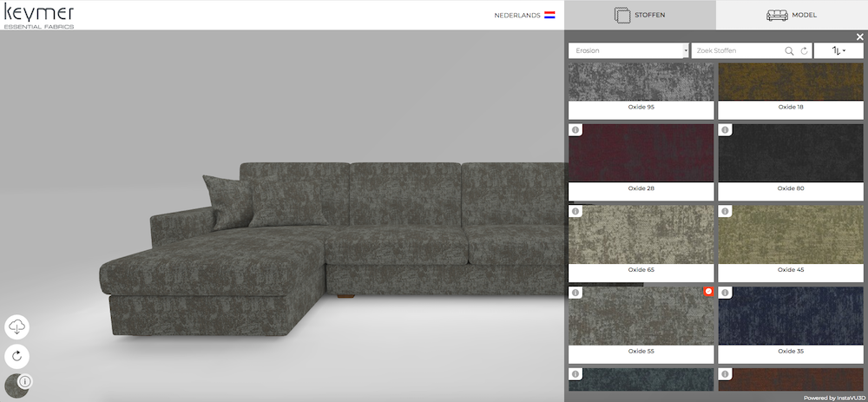This screenshot has height=402, width=868.
Task: Apply the Oxide 45 olive fabric
Action: click(791, 235)
